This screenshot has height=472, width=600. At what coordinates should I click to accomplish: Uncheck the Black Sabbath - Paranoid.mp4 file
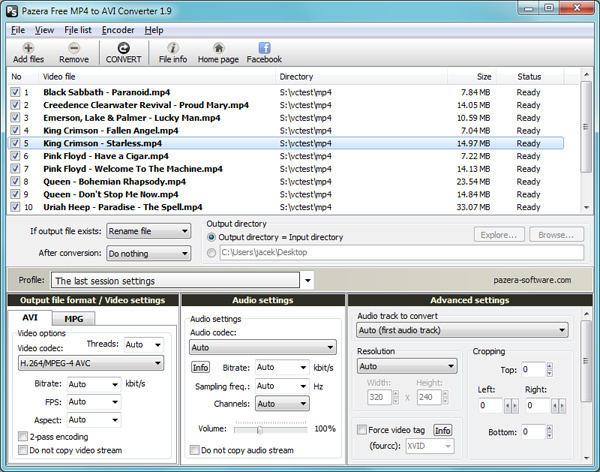(x=15, y=92)
